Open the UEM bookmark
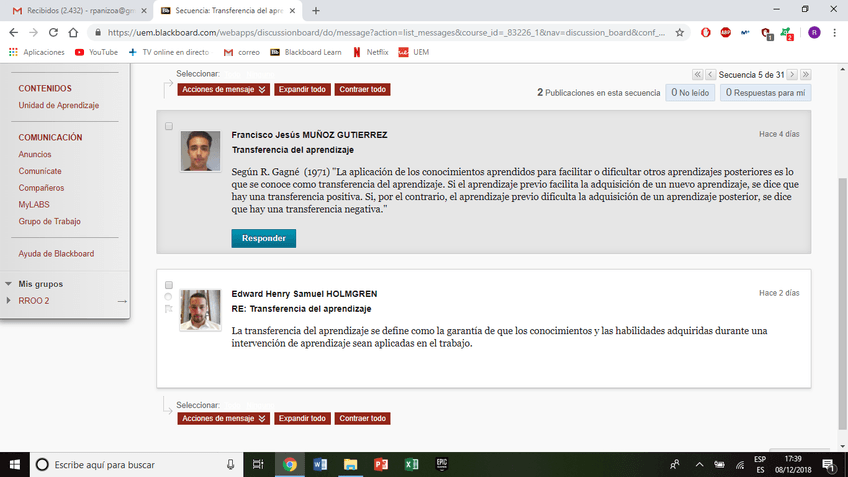The image size is (848, 477). [x=414, y=52]
